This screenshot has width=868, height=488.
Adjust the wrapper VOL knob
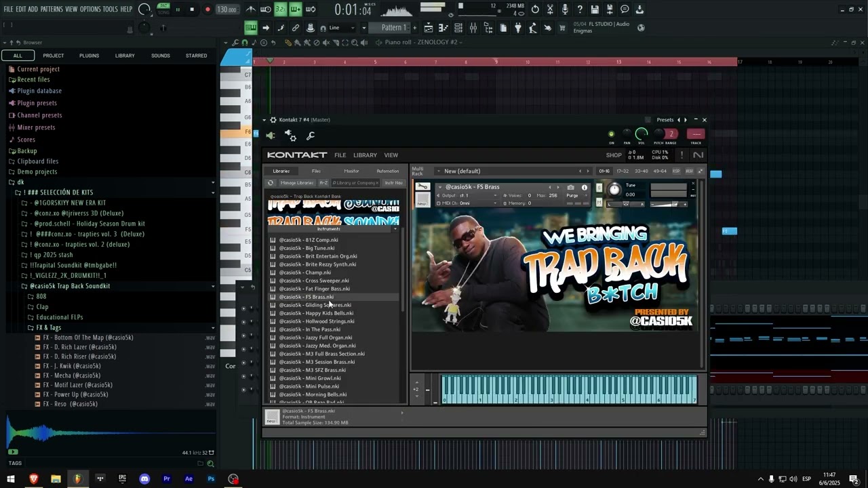(x=642, y=134)
